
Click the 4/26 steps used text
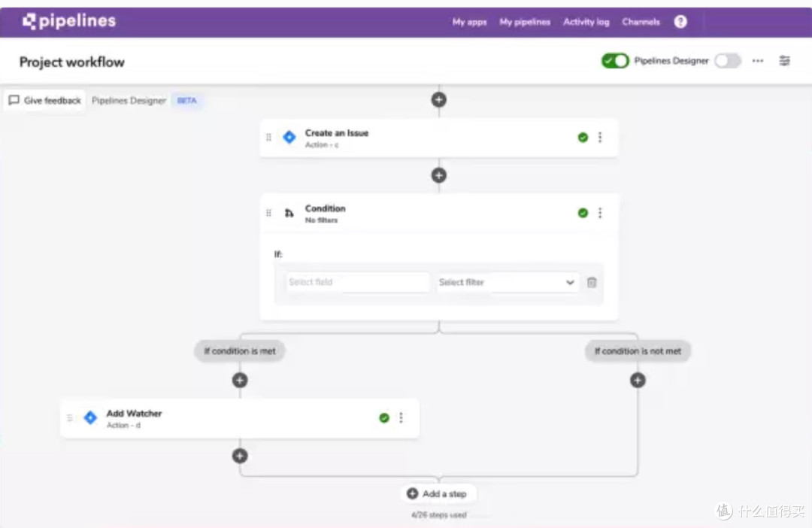pyautogui.click(x=438, y=515)
